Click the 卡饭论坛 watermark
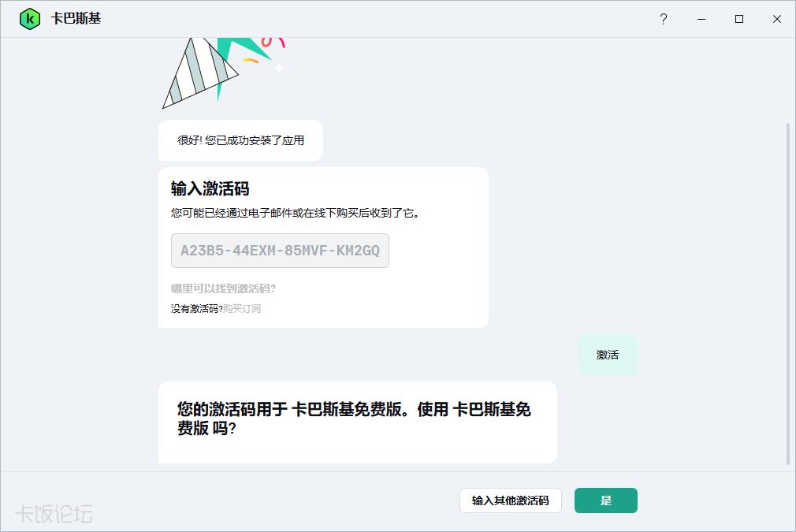The width and height of the screenshot is (796, 532). [54, 515]
